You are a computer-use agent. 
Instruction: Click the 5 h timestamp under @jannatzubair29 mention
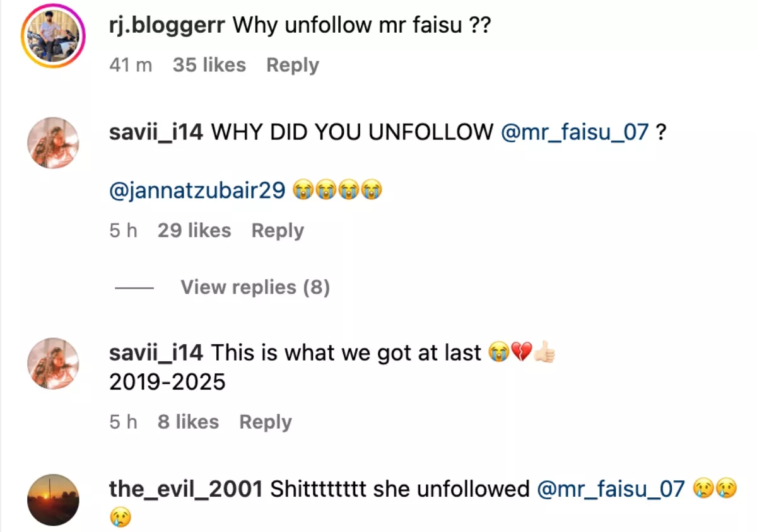point(123,230)
